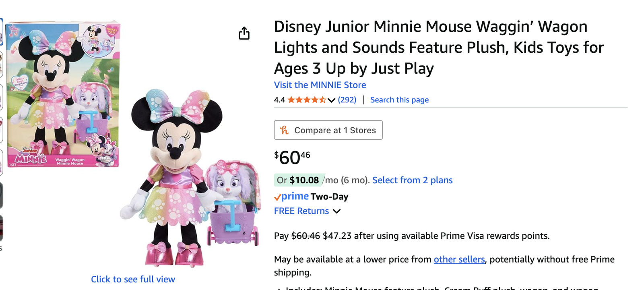Click the Prime logo with orange checkmark

pos(291,197)
